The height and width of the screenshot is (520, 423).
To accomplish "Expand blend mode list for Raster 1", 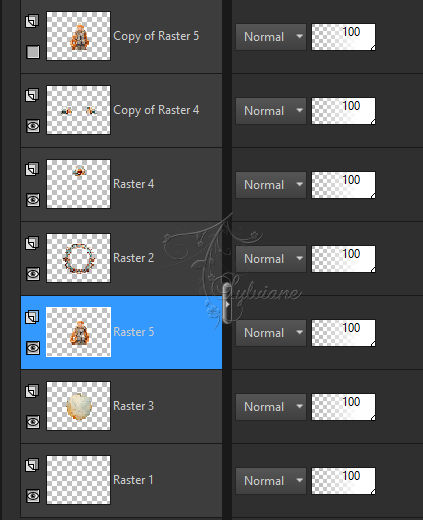I will (271, 481).
